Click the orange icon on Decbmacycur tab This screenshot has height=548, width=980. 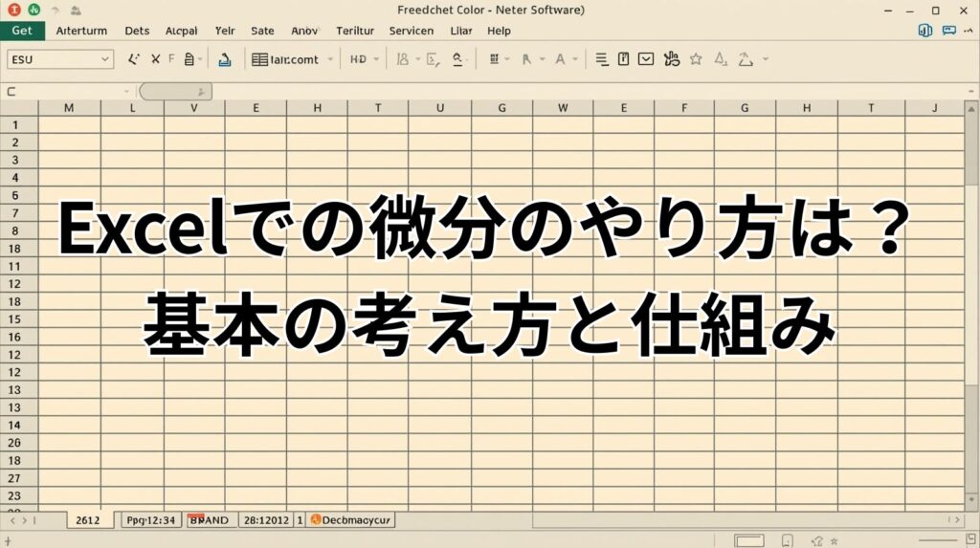315,520
